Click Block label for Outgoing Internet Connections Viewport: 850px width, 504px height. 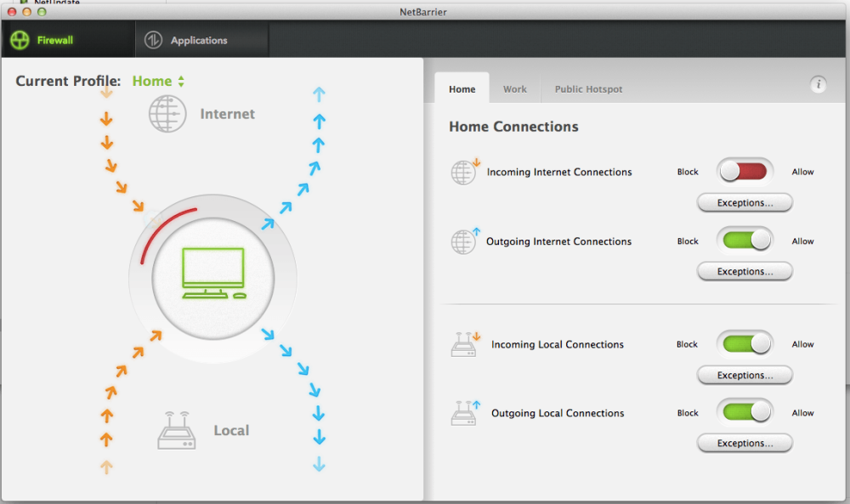click(688, 241)
